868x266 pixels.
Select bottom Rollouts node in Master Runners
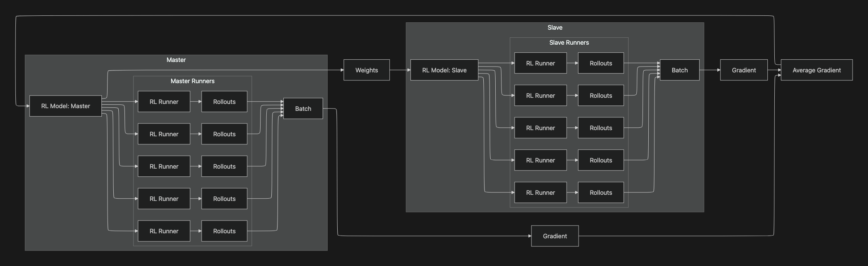point(224,231)
